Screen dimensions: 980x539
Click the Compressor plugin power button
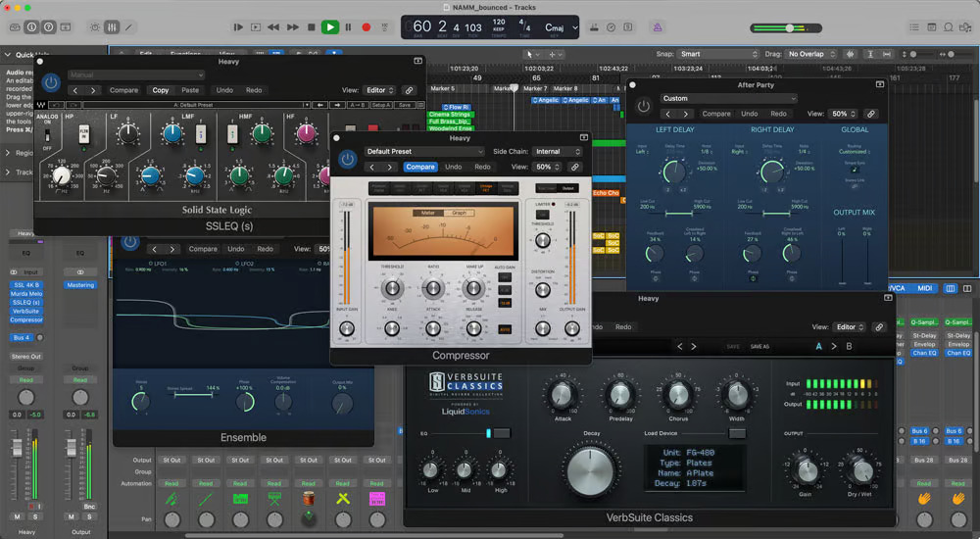click(x=347, y=160)
